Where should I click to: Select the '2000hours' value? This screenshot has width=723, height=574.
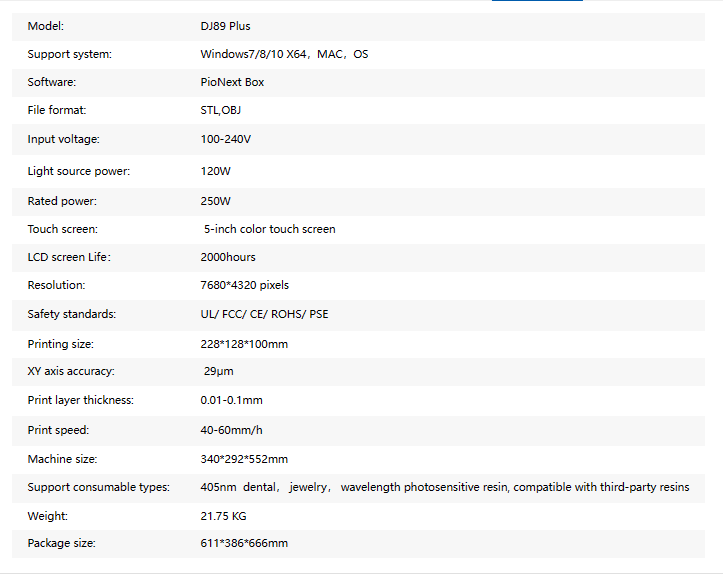(x=228, y=257)
